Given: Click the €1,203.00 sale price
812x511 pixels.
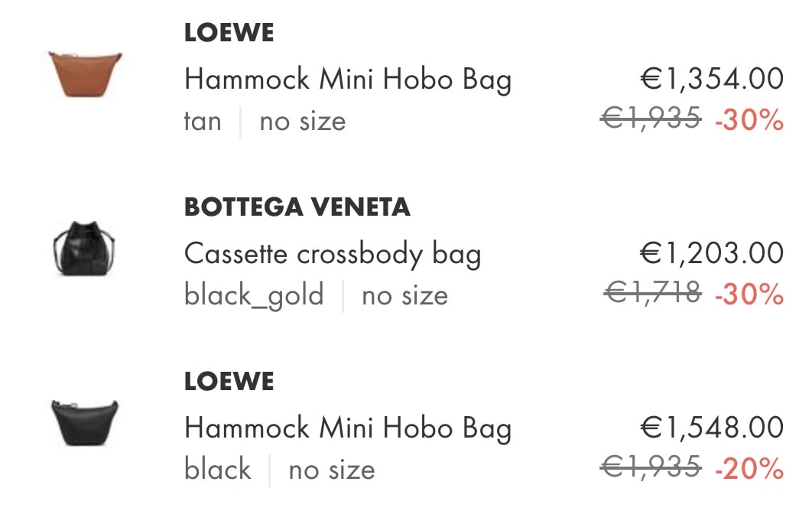Looking at the screenshot, I should click(712, 252).
